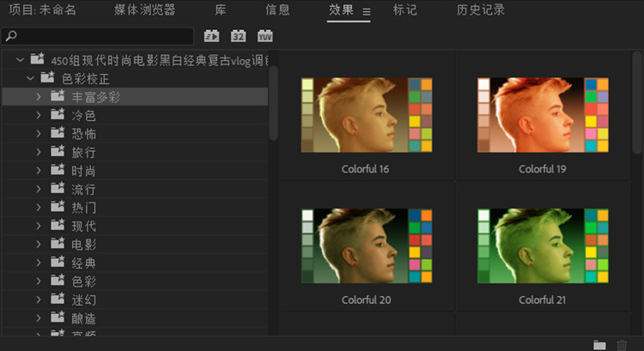Expand the 冷色 folder chevron
Image resolution: width=644 pixels, height=351 pixels.
tap(38, 115)
